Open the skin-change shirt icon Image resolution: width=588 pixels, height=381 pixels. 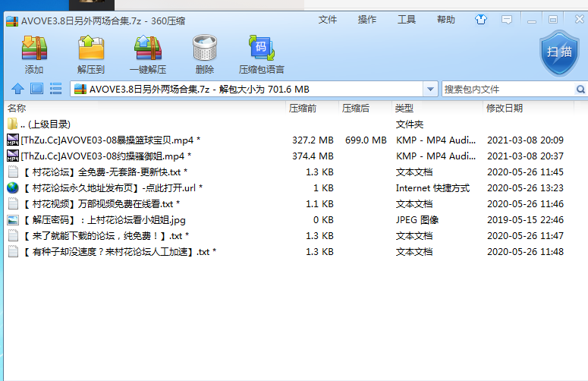[x=480, y=20]
